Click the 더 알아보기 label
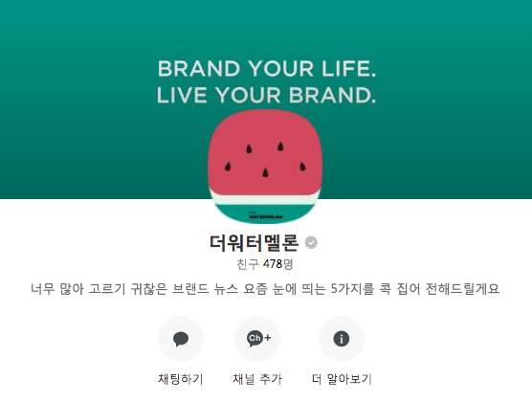The width and height of the screenshot is (532, 403). 342,379
